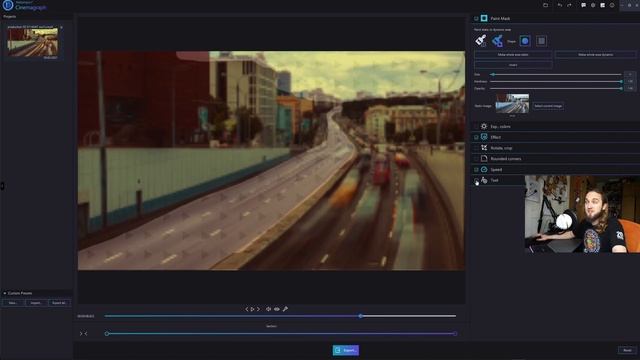Click the Paint Mask panel icon
Screen dimensions: 640x360
click(x=484, y=18)
